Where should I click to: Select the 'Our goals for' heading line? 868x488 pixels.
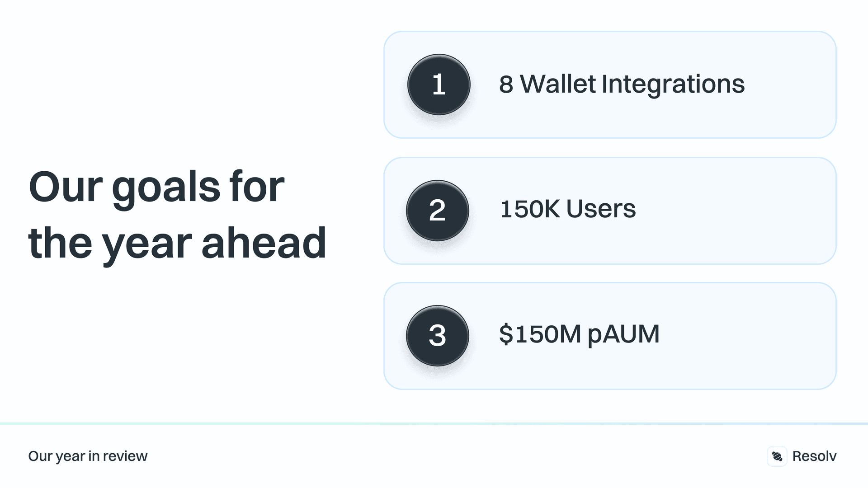tap(156, 187)
